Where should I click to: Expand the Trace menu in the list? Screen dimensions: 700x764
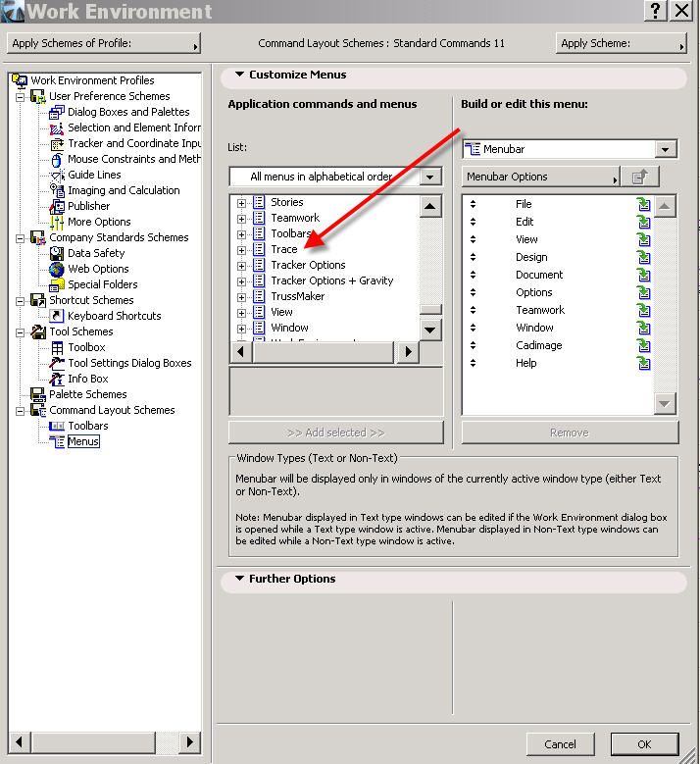[x=241, y=250]
